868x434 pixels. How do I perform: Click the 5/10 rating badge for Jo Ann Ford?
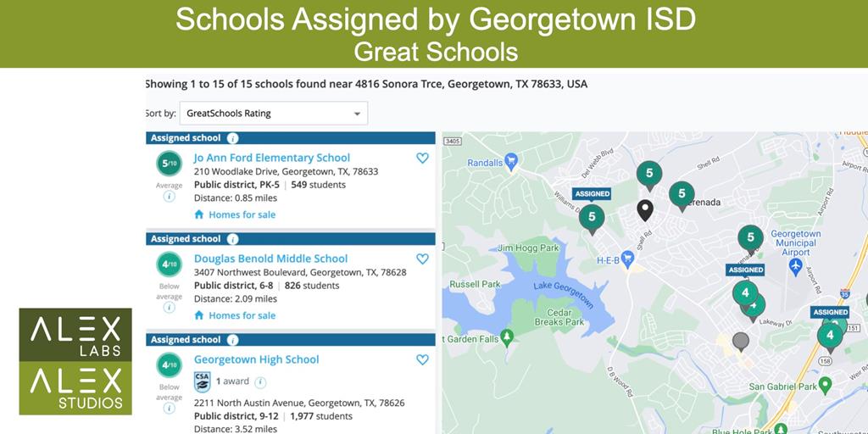[x=170, y=164]
